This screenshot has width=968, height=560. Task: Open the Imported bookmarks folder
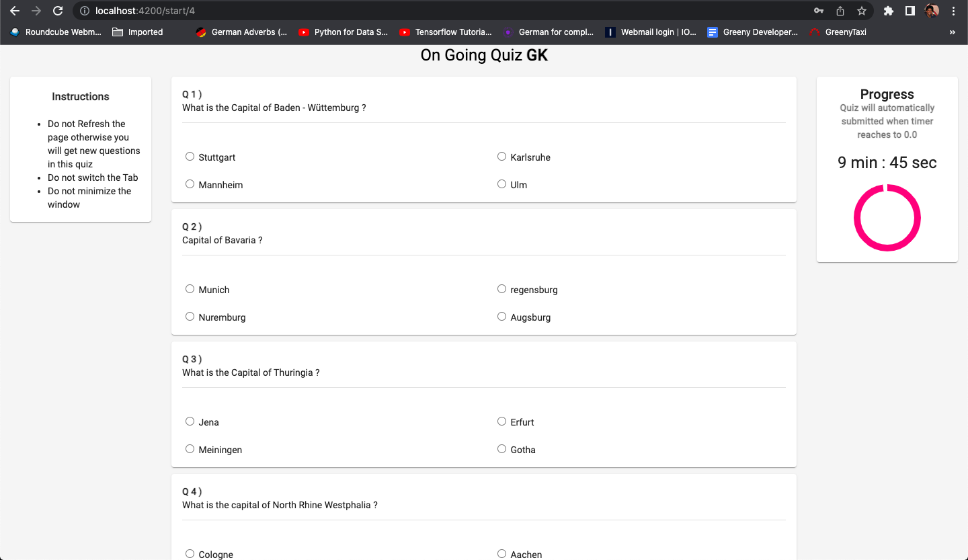click(x=137, y=32)
